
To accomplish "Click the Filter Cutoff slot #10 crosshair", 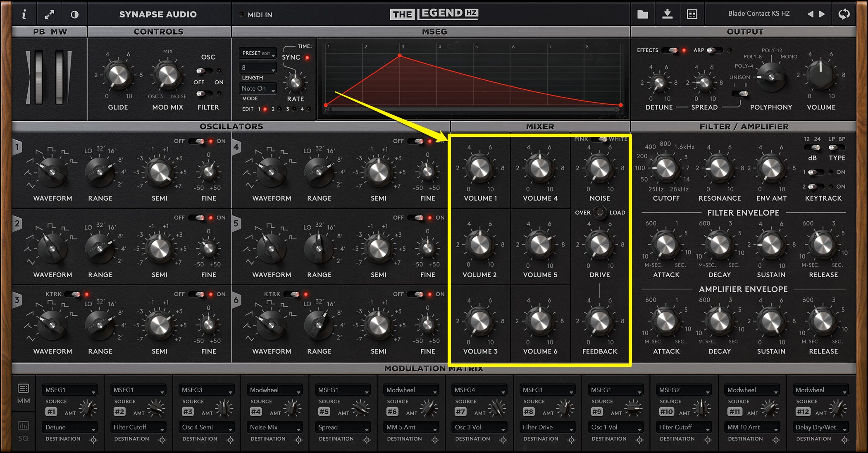I will (x=708, y=440).
